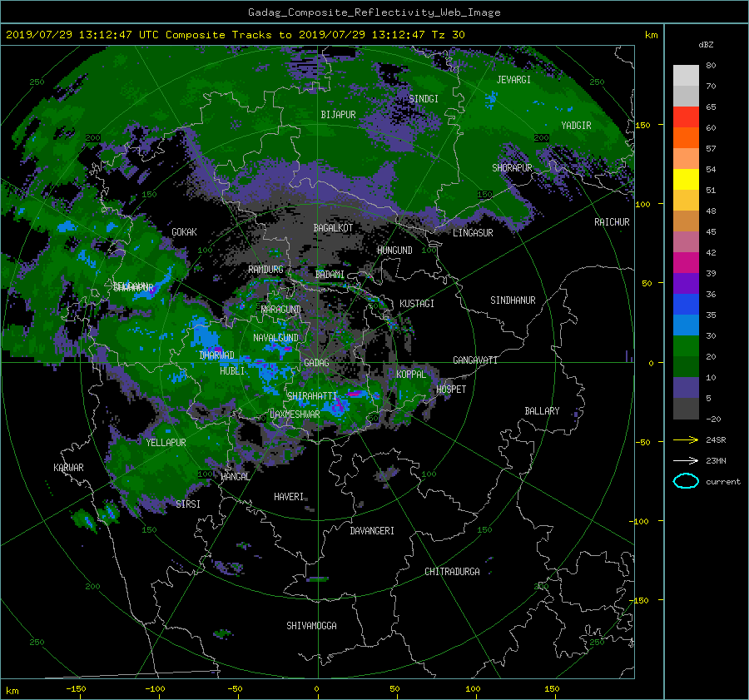Click the 80 dBZ scale value
This screenshot has height=700, width=749.
point(711,66)
